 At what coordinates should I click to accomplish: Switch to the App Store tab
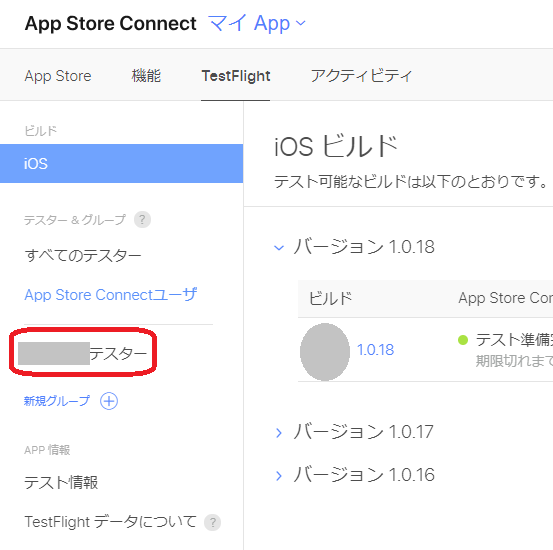58,76
